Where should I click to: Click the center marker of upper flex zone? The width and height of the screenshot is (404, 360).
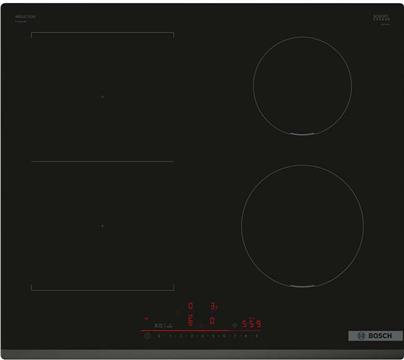(102, 97)
